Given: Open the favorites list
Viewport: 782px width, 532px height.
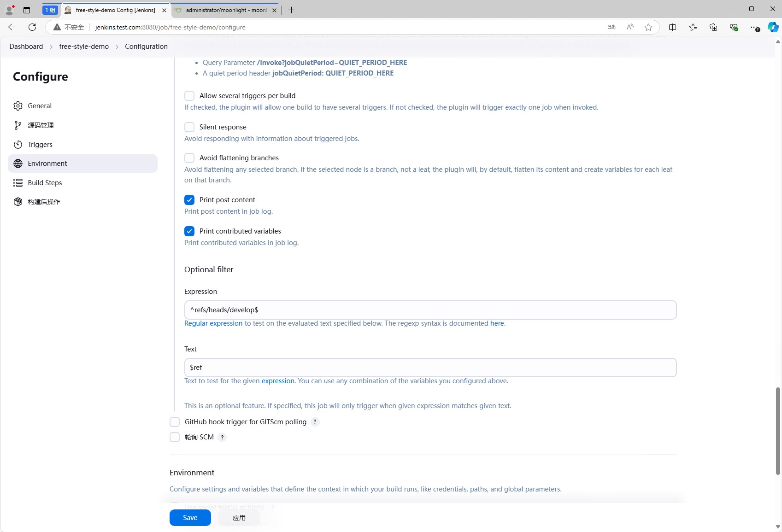Looking at the screenshot, I should tap(693, 27).
